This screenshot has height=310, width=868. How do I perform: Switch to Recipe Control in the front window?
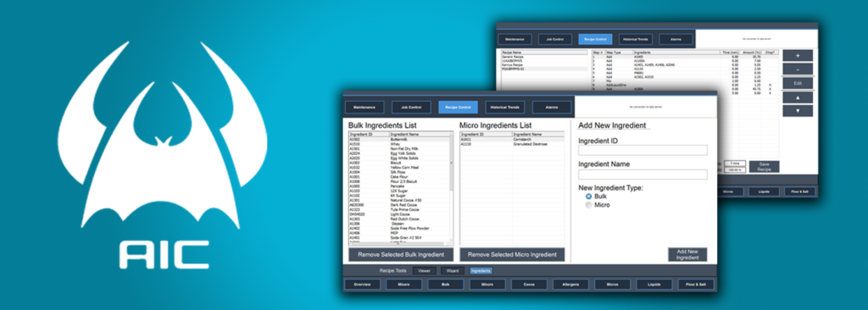coord(458,107)
